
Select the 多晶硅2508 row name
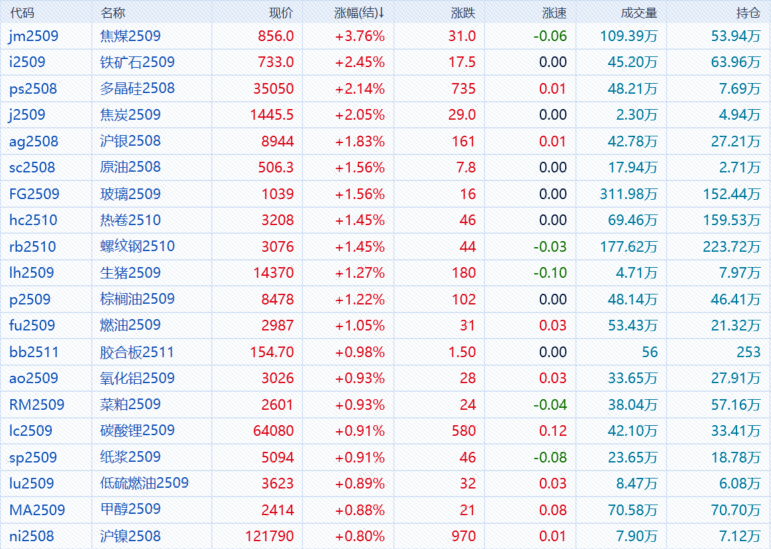[x=137, y=89]
